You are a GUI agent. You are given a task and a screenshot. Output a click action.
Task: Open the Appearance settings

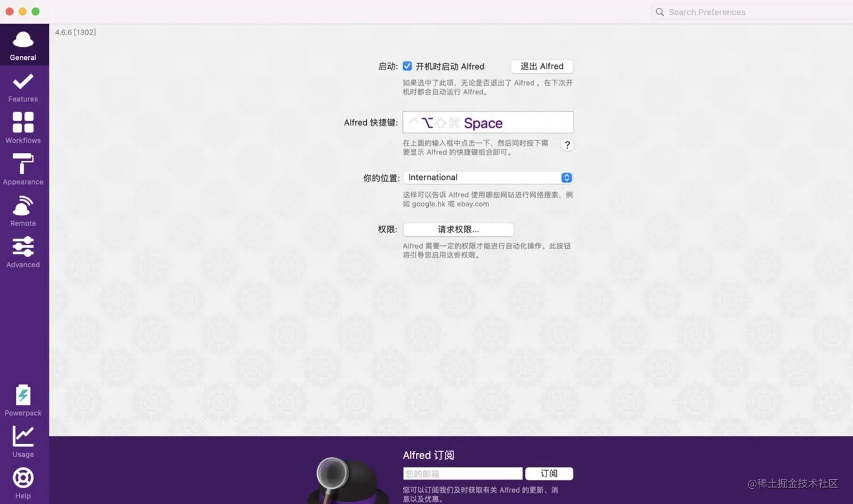(23, 169)
